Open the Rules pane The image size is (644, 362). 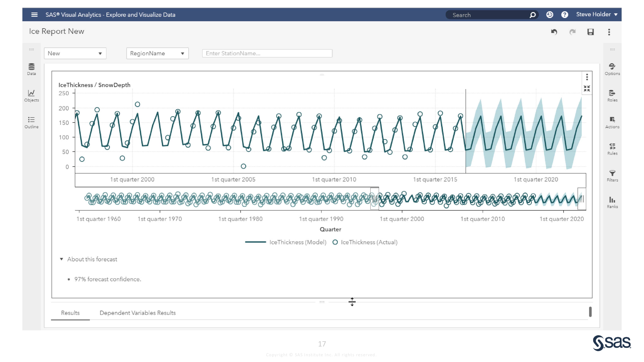pos(612,149)
